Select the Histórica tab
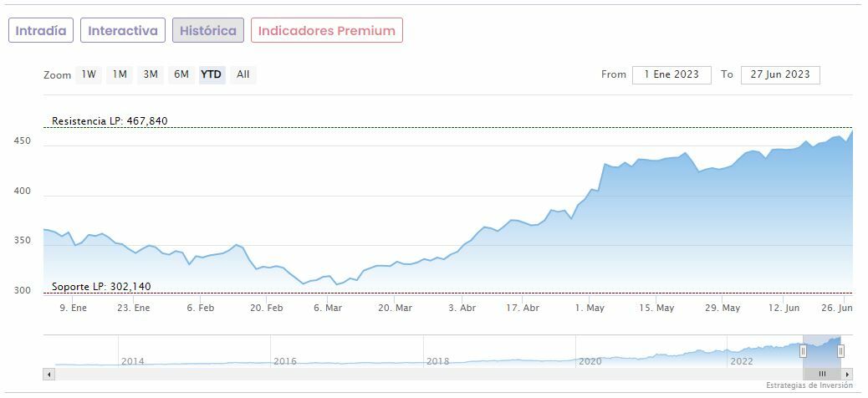 [x=208, y=30]
